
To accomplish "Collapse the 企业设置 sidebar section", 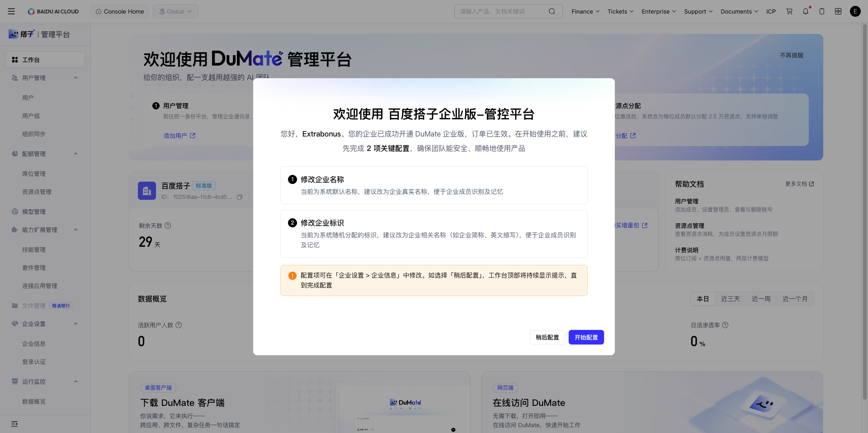I will point(76,324).
